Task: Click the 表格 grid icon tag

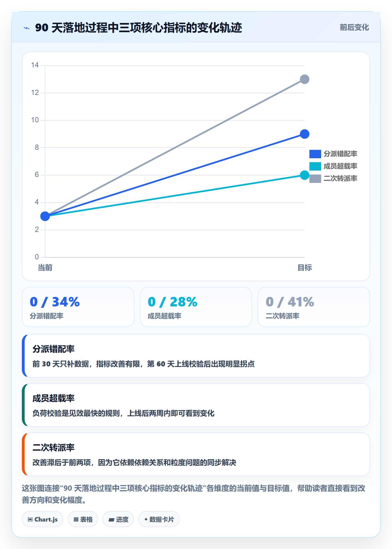Action: coord(83,519)
